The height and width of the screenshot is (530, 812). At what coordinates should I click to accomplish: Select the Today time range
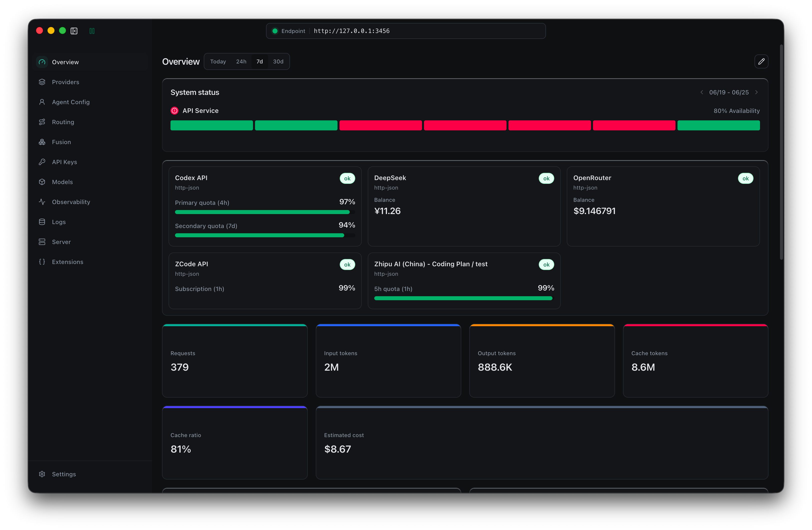coord(218,61)
